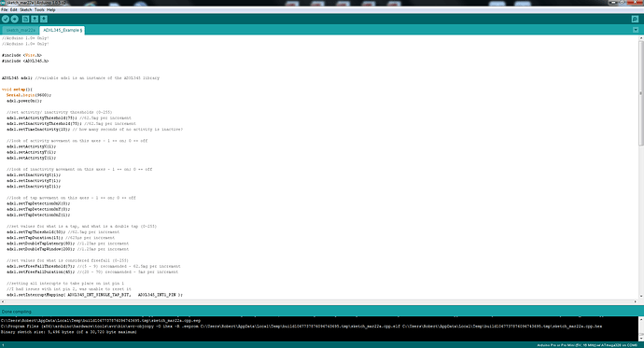644x348 pixels.
Task: Open a sketch with the up-arrow icon
Action: click(x=35, y=19)
